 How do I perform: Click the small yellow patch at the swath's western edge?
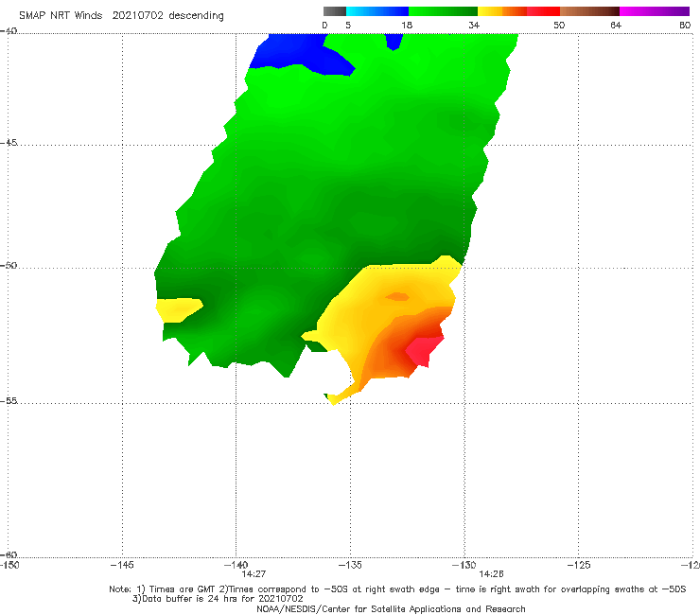click(x=179, y=309)
